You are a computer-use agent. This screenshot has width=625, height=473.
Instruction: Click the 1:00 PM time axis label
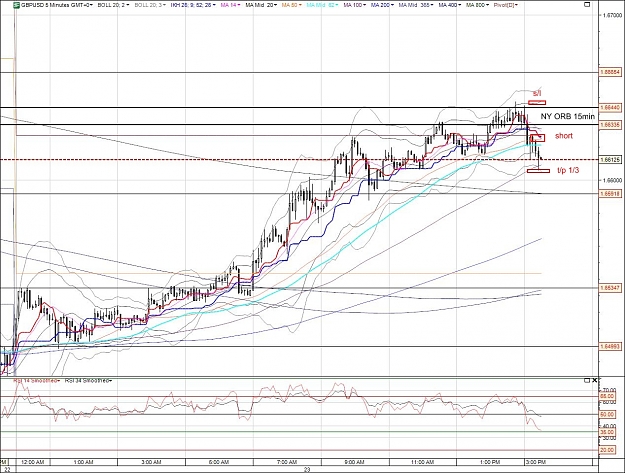(x=490, y=462)
